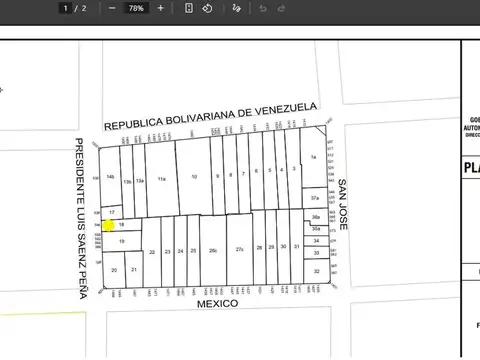The image size is (480, 360).
Task: Click parcel label 18
Action: click(x=122, y=225)
